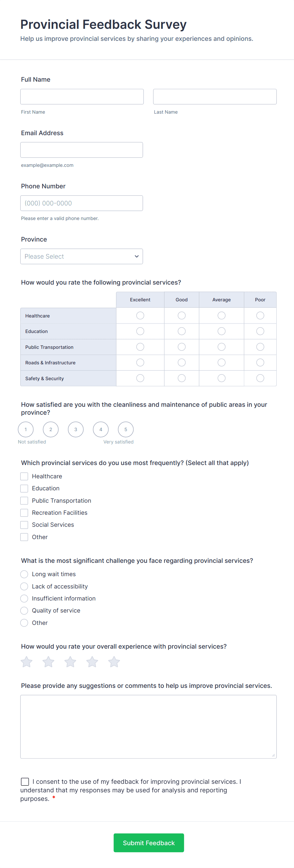Select the fourth star rating
The image size is (294, 868).
click(x=92, y=661)
